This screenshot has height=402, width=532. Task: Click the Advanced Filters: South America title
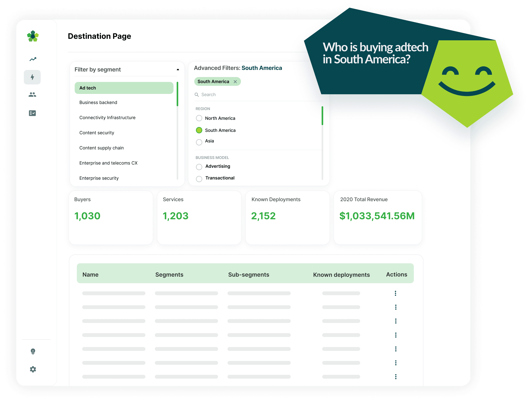(x=238, y=68)
